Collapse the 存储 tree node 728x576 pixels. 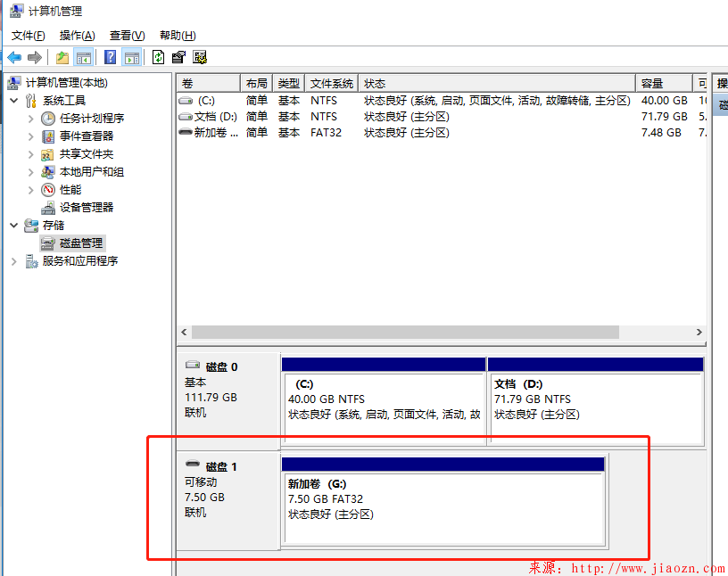click(14, 226)
